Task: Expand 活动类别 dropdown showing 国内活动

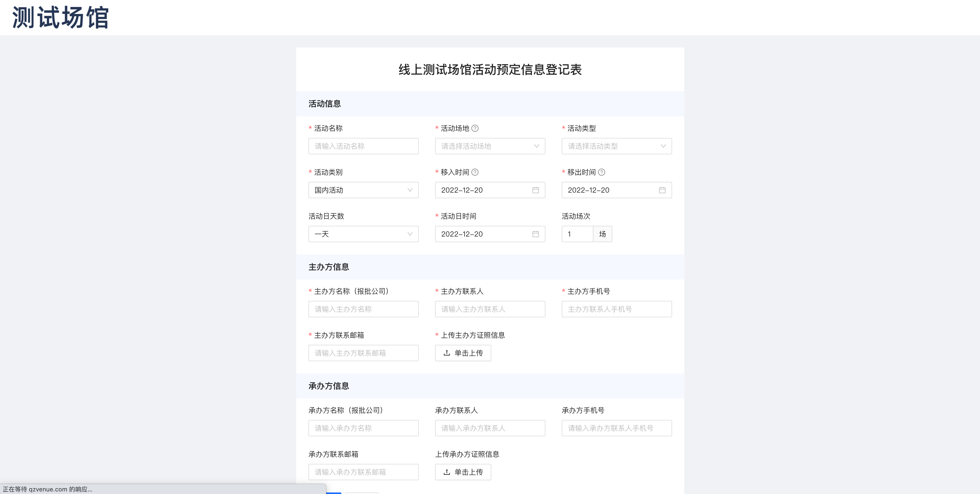Action: [x=363, y=190]
